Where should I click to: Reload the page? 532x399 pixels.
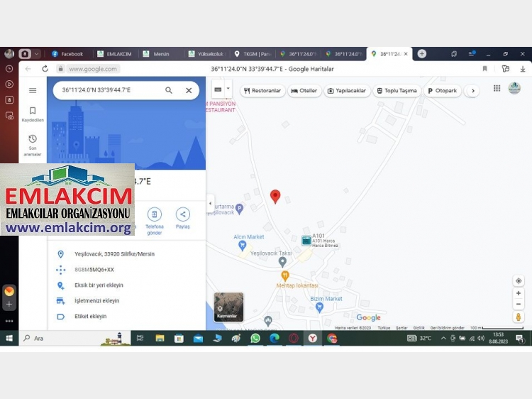pos(45,69)
